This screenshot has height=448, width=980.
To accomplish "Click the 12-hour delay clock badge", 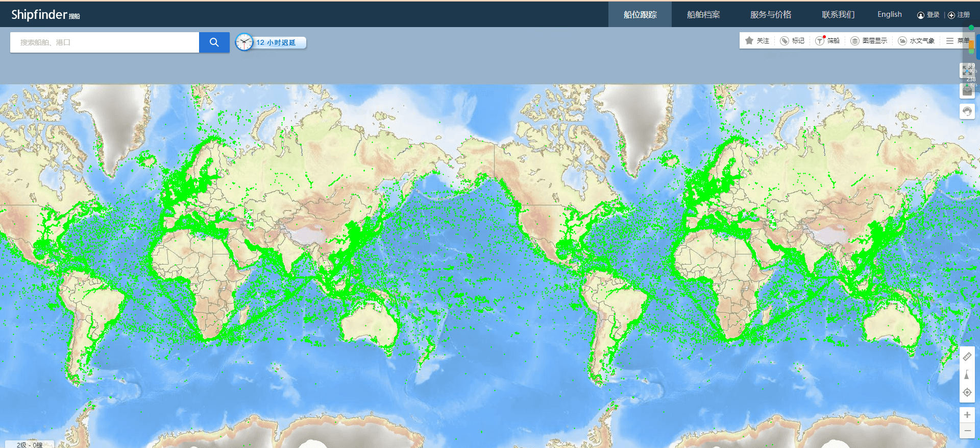I will [x=271, y=42].
